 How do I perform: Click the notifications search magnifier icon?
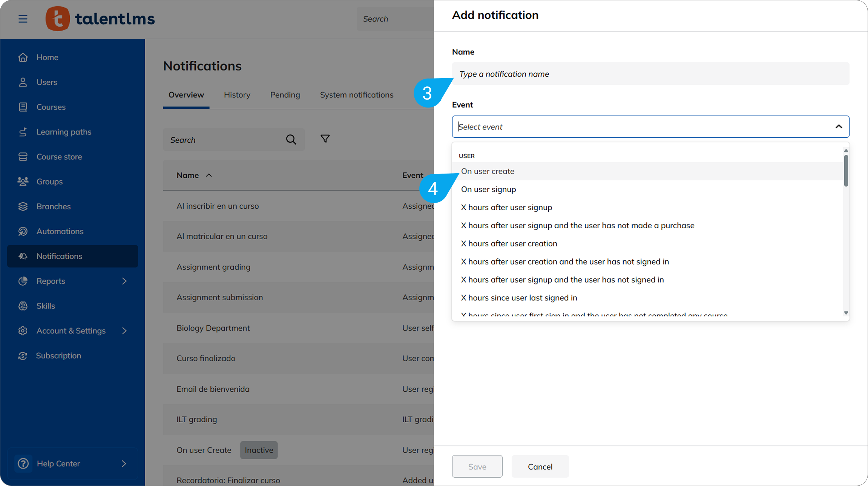pyautogui.click(x=291, y=140)
